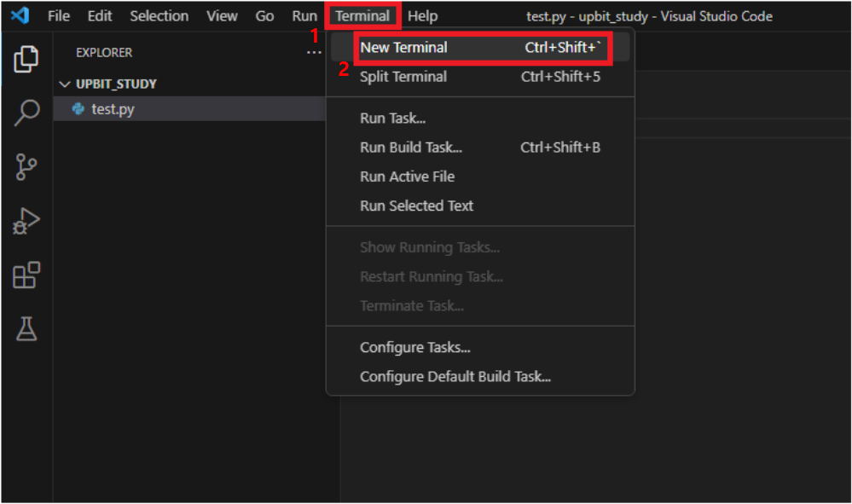Open the Explorer view in the activity bar
Screen dimensions: 852x504
(x=26, y=59)
